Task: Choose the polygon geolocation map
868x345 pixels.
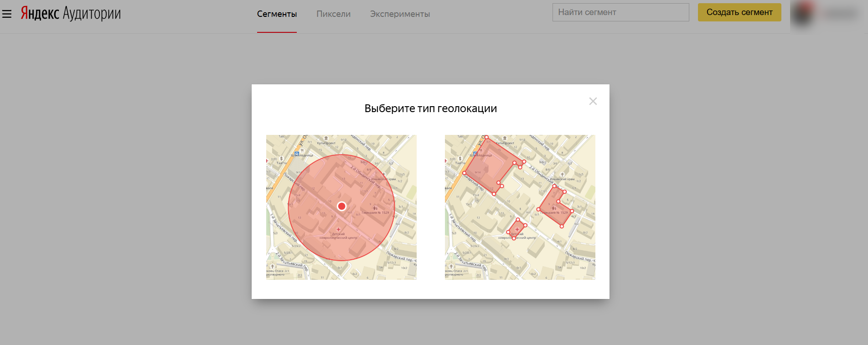Action: 520,207
